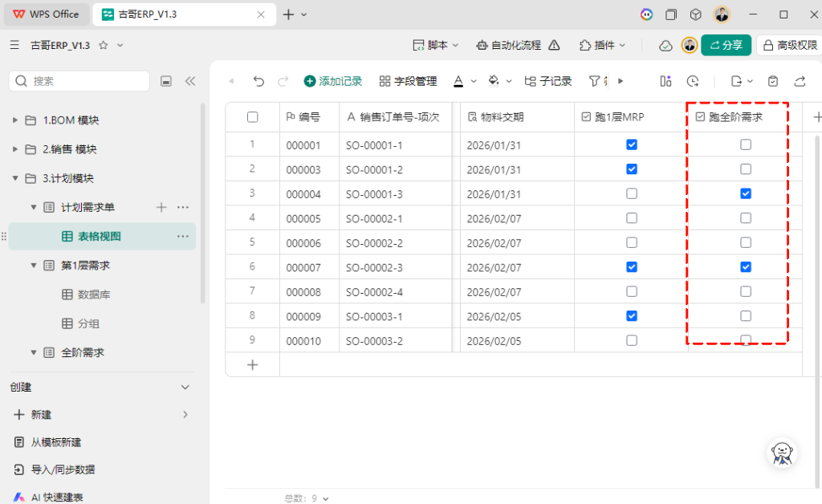
Task: Open 高级权限 settings
Action: pyautogui.click(x=790, y=45)
